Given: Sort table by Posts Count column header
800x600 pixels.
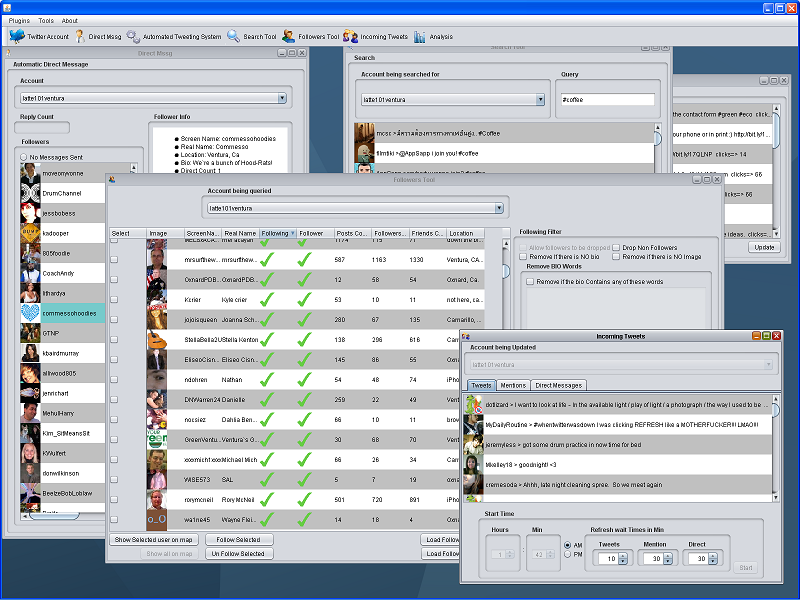Looking at the screenshot, I should (352, 233).
